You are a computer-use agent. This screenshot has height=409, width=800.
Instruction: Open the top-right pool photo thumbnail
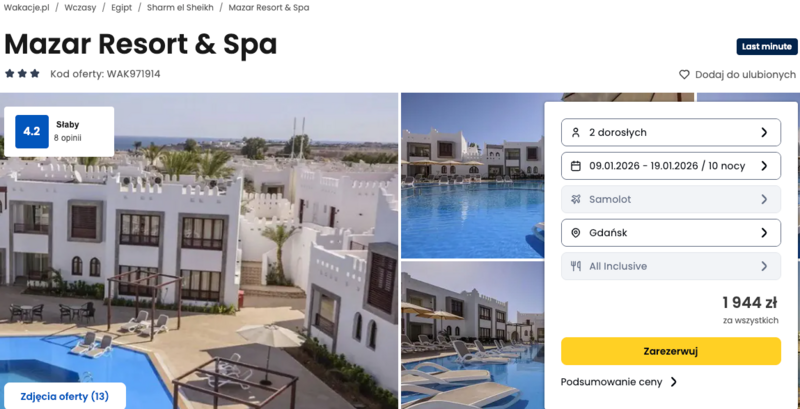pyautogui.click(x=472, y=175)
